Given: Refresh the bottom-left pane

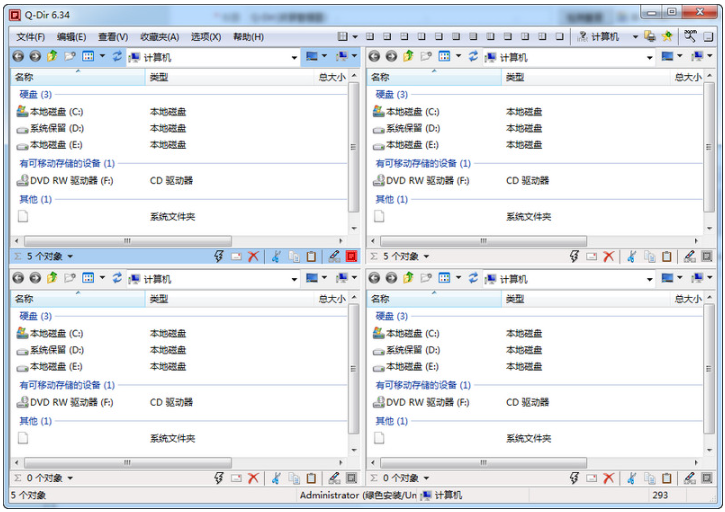Looking at the screenshot, I should coord(117,278).
